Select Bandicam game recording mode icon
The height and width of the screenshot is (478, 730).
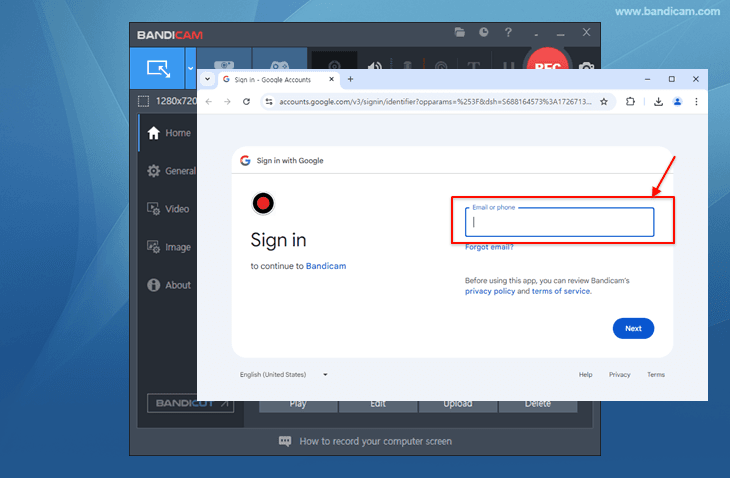[279, 59]
